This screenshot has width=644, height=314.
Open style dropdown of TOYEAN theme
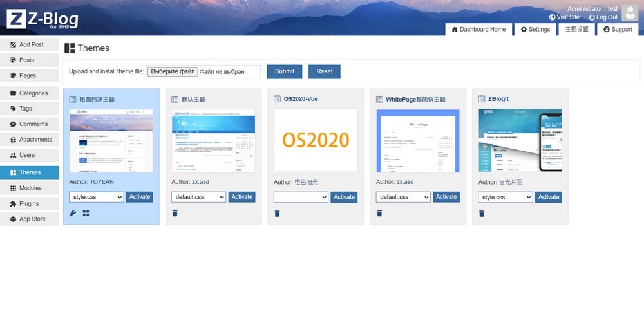coord(97,197)
